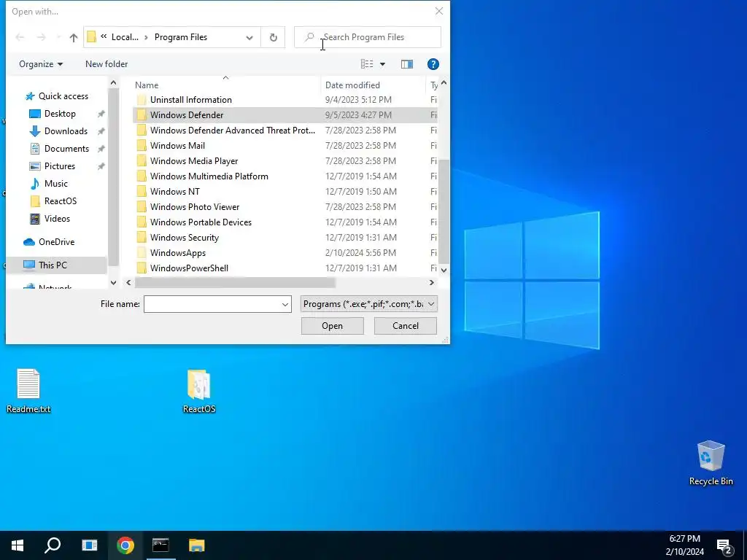Click the Documents icon in sidebar

tap(35, 149)
